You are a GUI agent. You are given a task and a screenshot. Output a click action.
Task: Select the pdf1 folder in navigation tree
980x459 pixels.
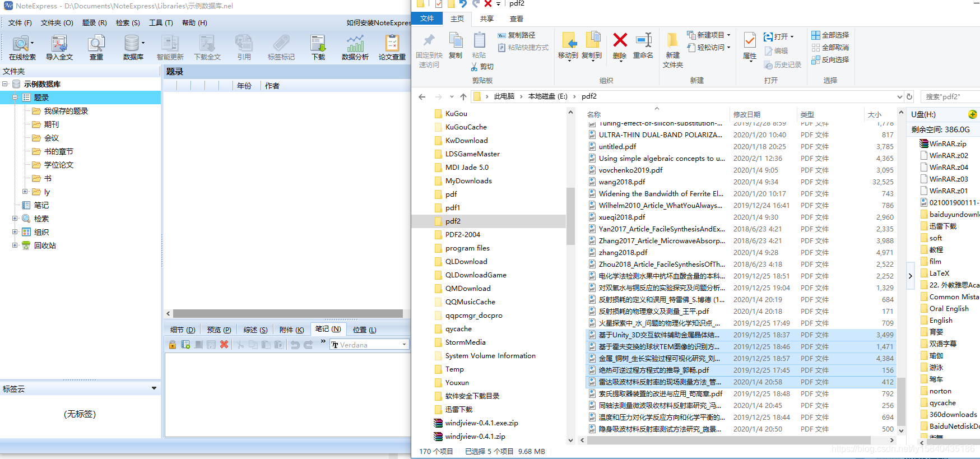453,208
